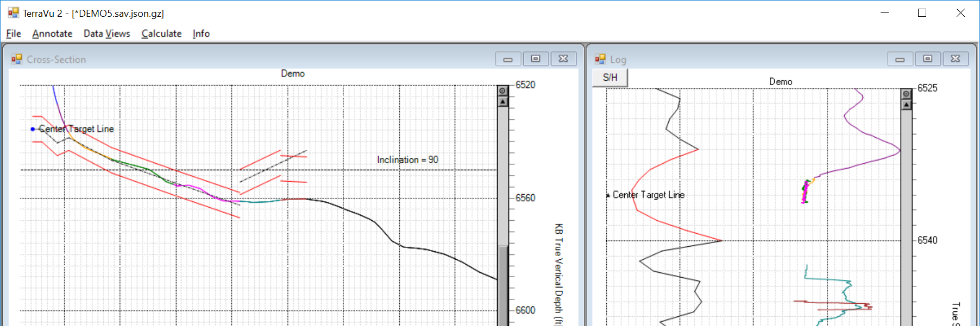Click the Log window title icon
Screen dimensions: 980x326
600,59
